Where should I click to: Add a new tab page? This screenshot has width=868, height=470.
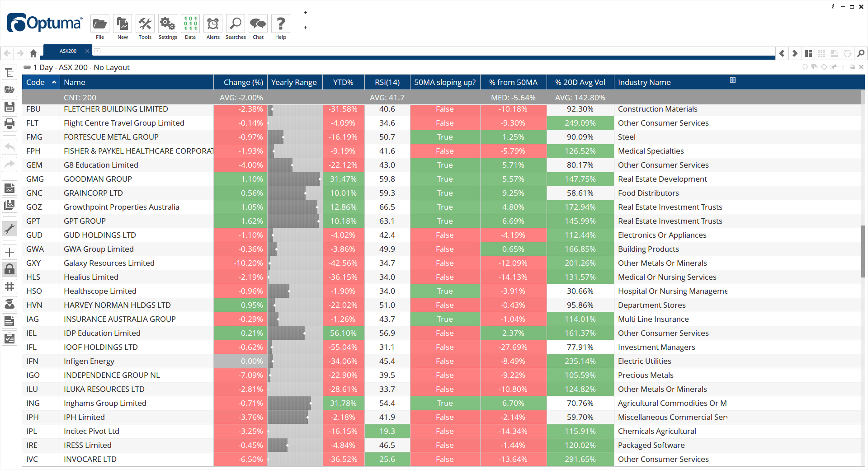97,51
